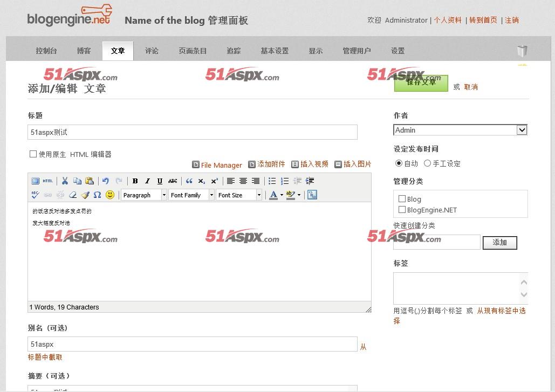The height and width of the screenshot is (392, 555).
Task: Click the 保存文章 save button
Action: coord(421,83)
